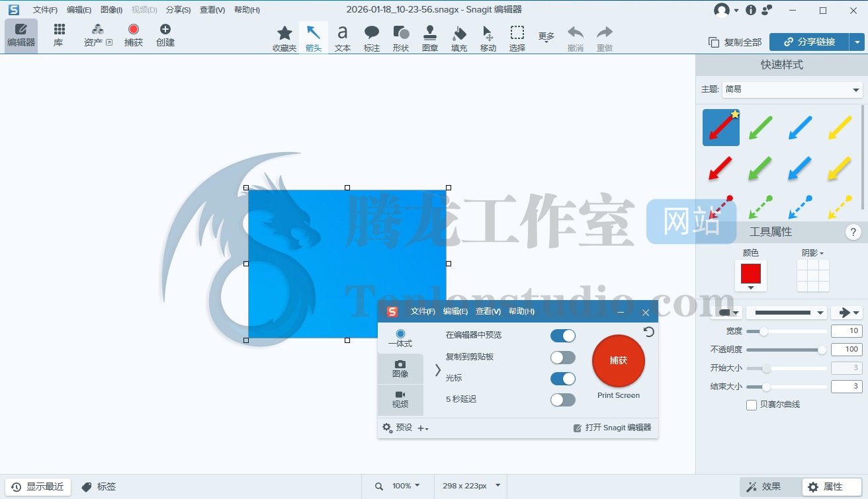This screenshot has height=499, width=868.
Task: Open the 库 library view
Action: pos(59,35)
